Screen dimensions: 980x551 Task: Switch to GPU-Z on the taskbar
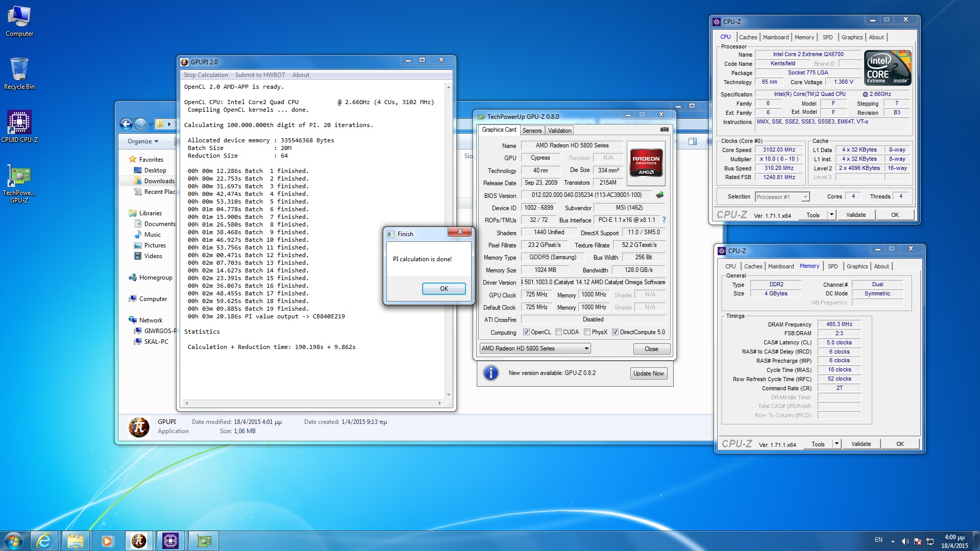tap(203, 541)
